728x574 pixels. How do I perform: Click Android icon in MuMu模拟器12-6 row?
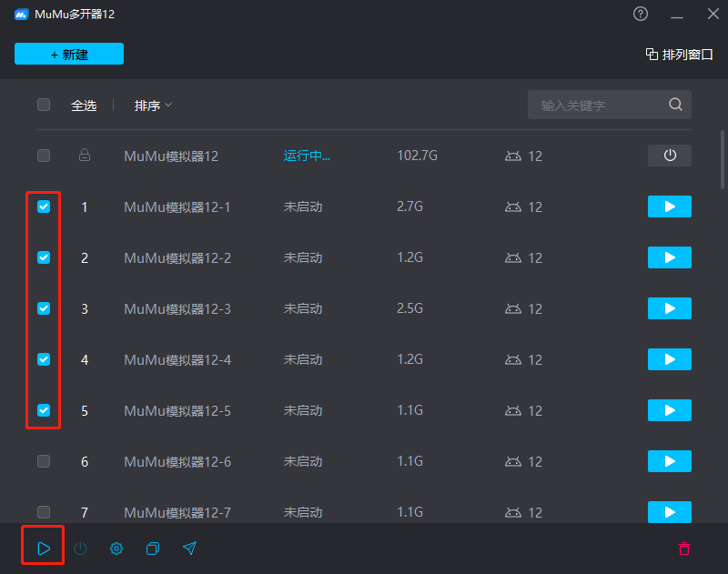pyautogui.click(x=513, y=462)
